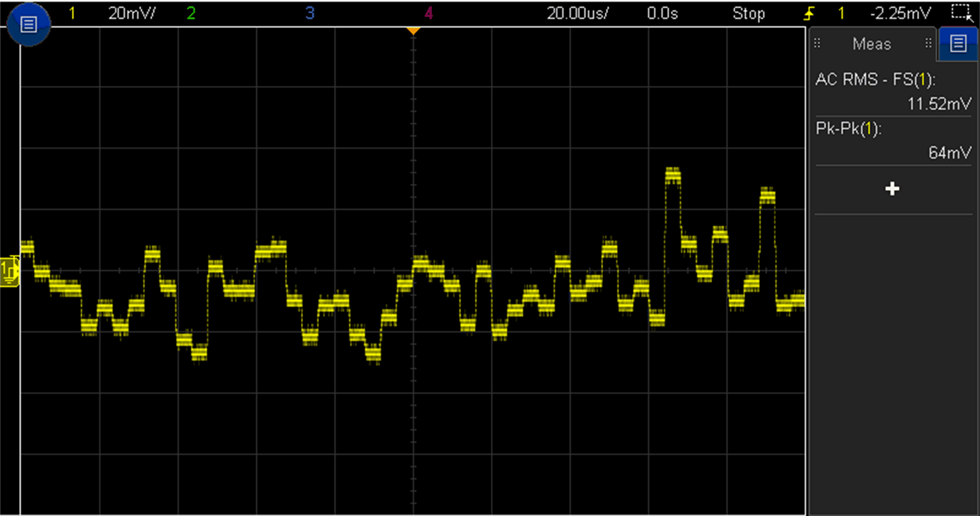Click the left grip dots on Meas panel

pos(817,44)
